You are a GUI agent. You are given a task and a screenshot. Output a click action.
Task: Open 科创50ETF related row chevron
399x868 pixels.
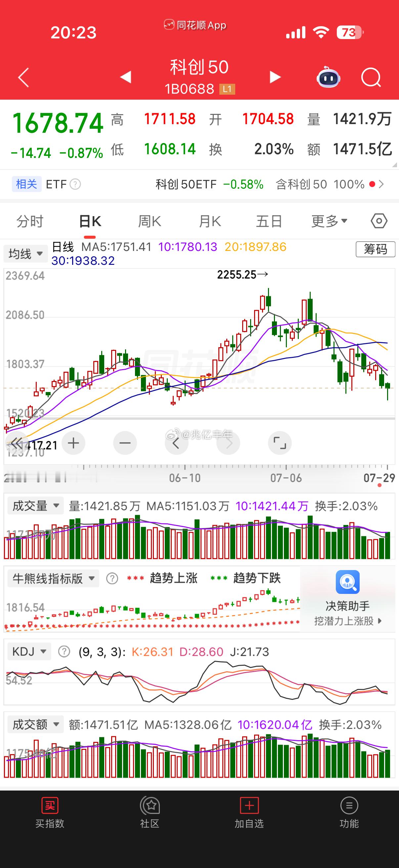coord(381,184)
